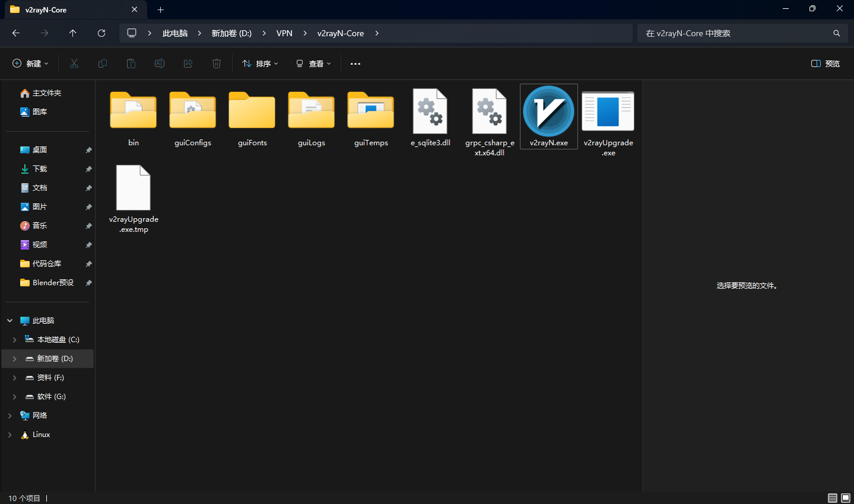The width and height of the screenshot is (854, 504).
Task: Unpin 代码仓库 from quick access
Action: tap(88, 264)
